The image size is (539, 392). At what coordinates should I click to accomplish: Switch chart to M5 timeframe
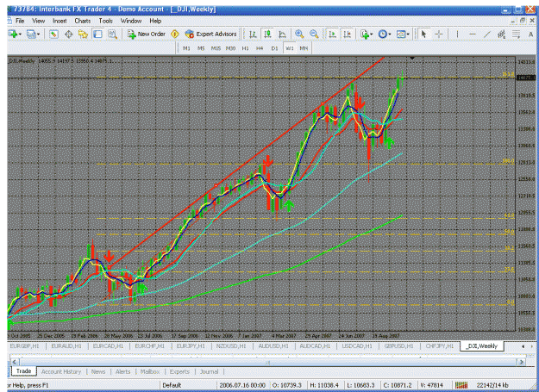(201, 48)
